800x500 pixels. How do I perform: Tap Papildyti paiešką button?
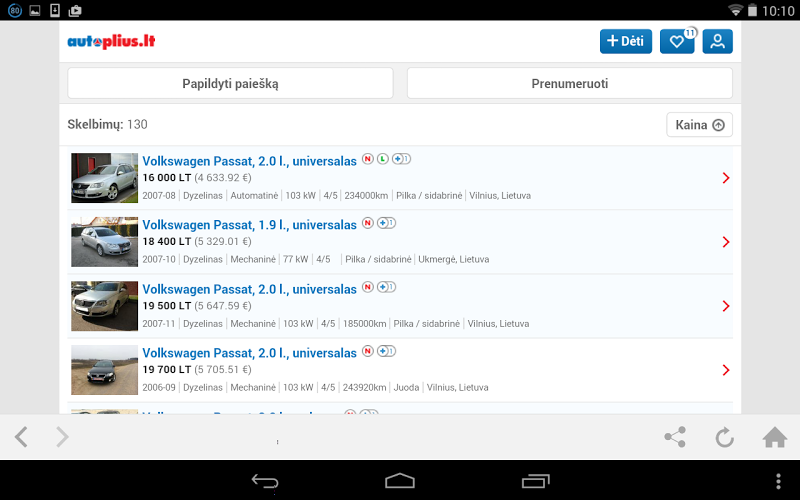(230, 83)
